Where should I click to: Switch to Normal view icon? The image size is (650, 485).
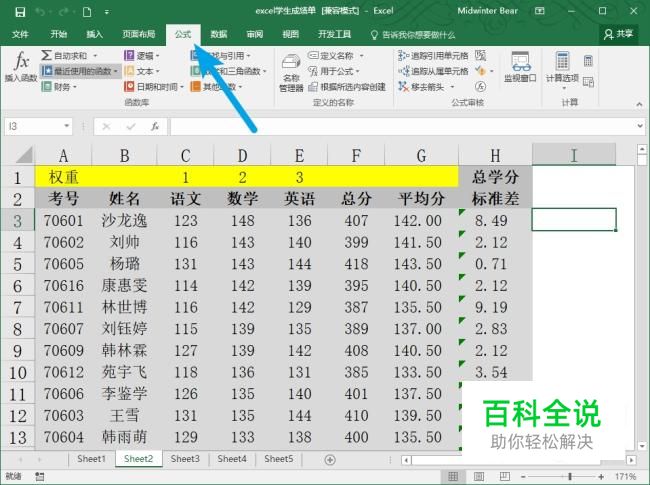pos(454,477)
